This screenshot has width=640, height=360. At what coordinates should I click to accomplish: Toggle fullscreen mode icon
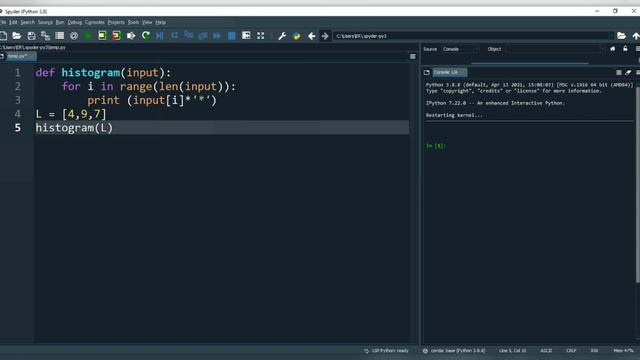260,36
